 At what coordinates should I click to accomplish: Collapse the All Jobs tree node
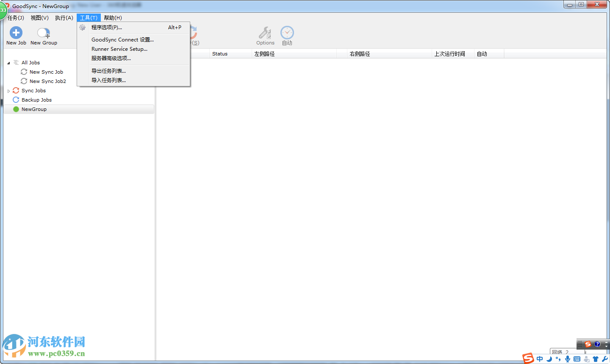(x=8, y=63)
